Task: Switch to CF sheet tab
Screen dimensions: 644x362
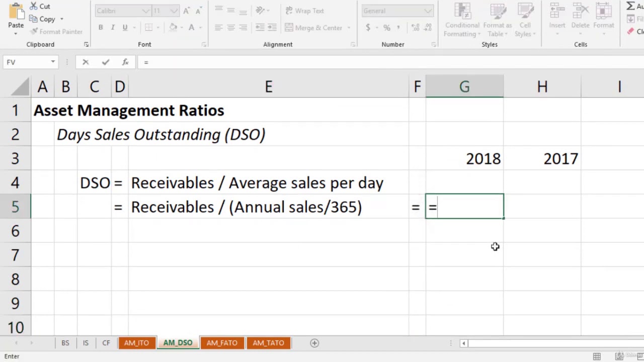Action: pyautogui.click(x=106, y=343)
